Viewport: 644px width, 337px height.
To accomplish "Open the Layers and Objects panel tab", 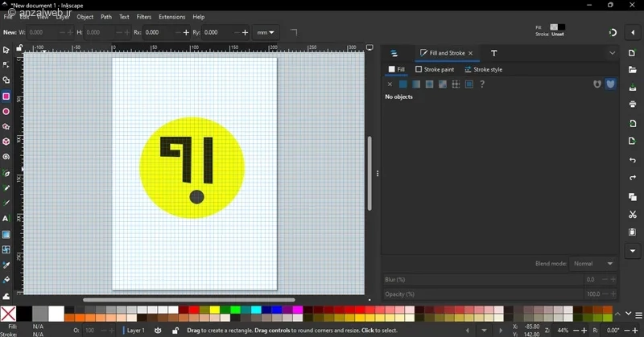I will point(394,53).
